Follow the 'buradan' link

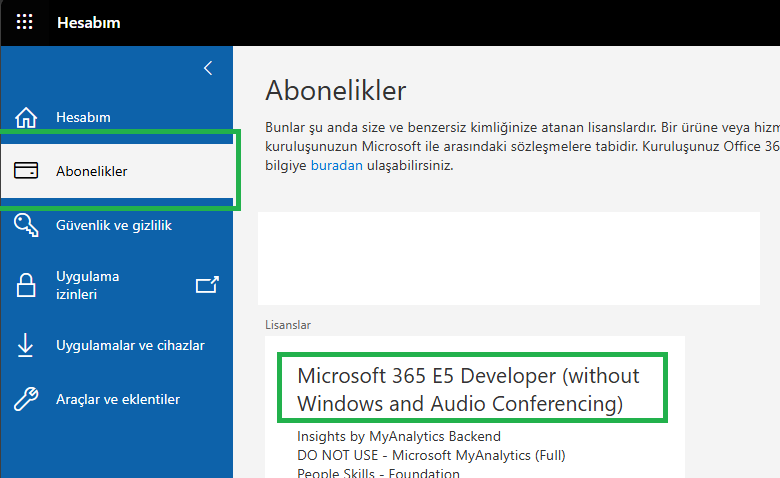(x=337, y=165)
